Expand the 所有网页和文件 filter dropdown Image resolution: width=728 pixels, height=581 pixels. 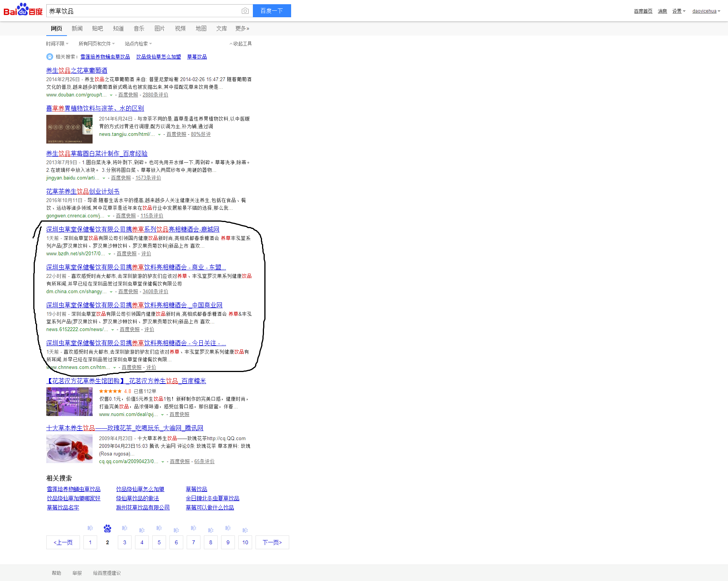tap(96, 44)
